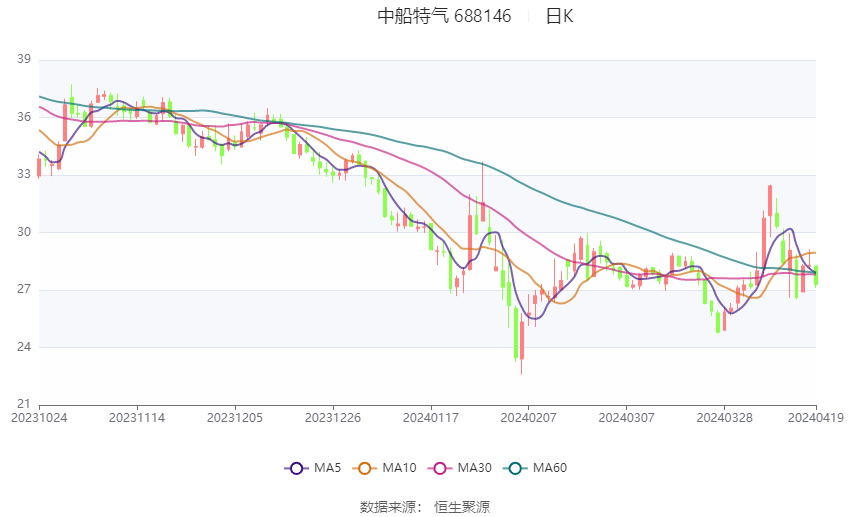Toggle the MA60 legend marker
This screenshot has width=850, height=517.
[514, 468]
